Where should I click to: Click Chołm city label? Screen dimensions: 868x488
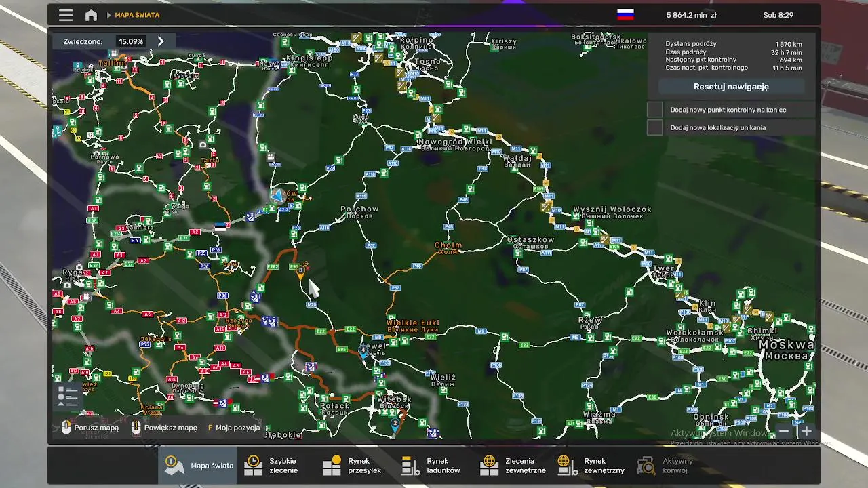coord(448,245)
